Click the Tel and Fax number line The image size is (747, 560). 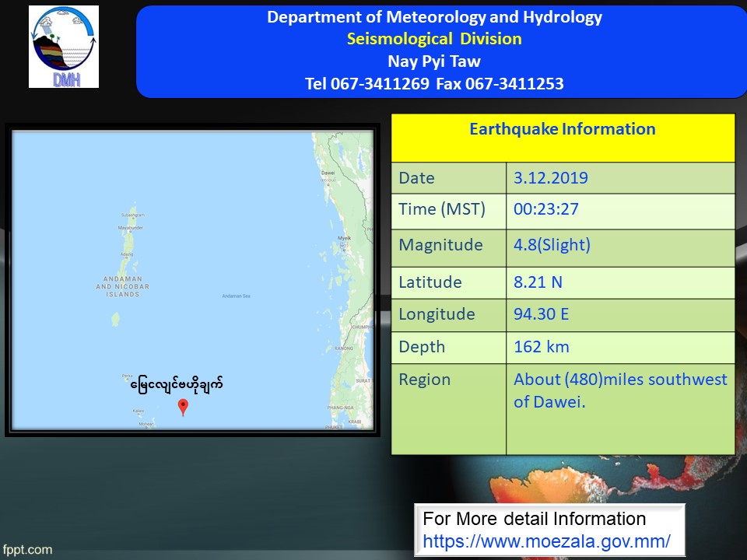pos(434,84)
